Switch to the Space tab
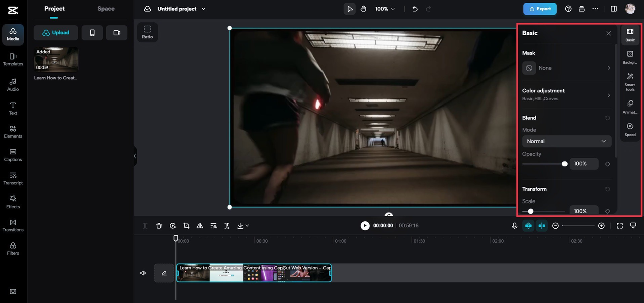Image resolution: width=644 pixels, height=303 pixels. (x=106, y=9)
